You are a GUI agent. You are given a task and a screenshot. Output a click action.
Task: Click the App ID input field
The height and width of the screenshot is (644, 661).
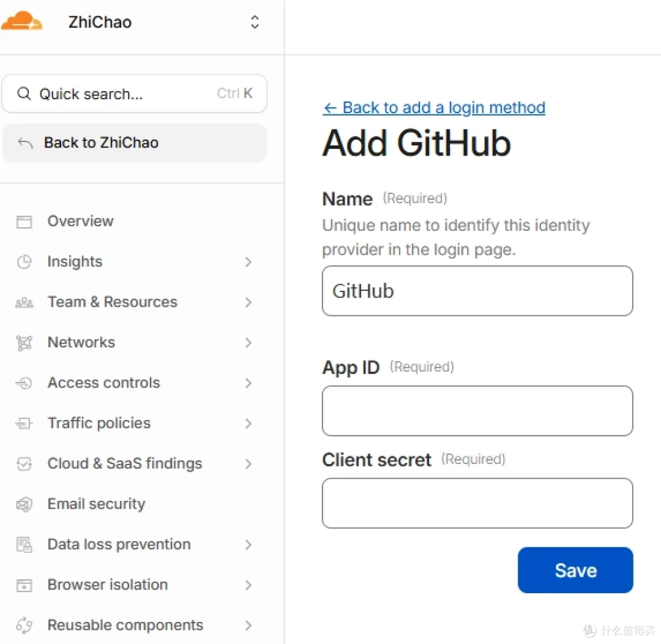[x=477, y=411]
